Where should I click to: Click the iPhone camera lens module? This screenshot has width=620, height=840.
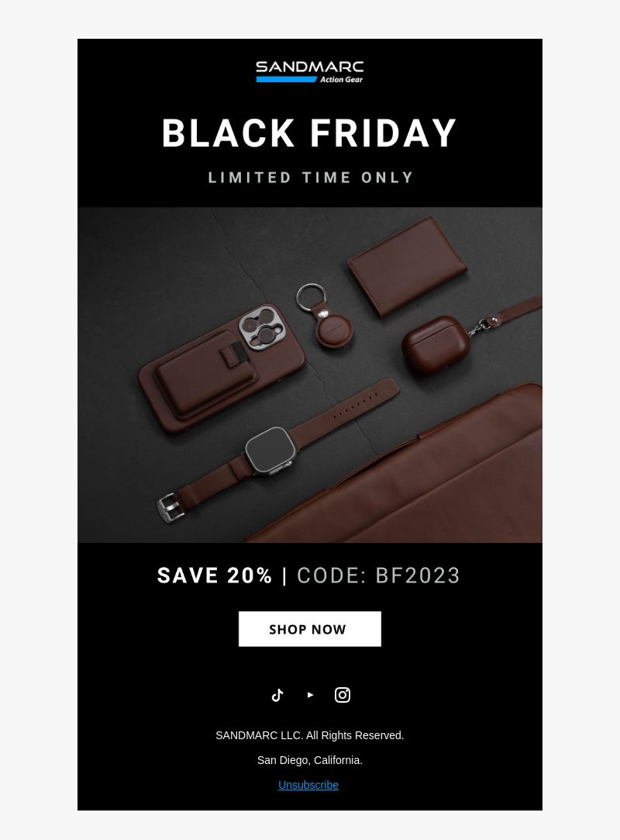coord(260,328)
